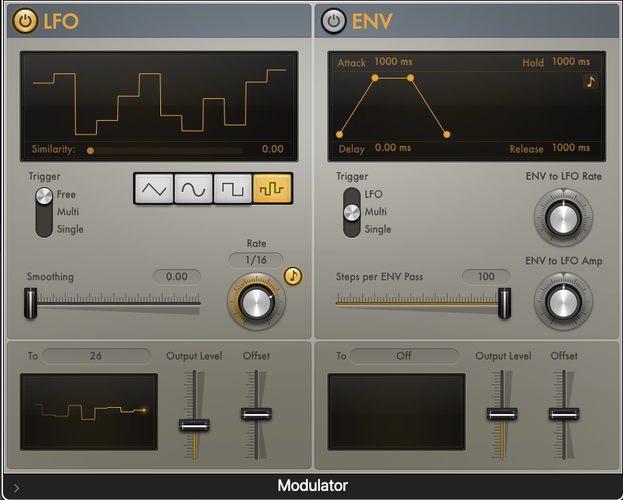Toggle the LFO rate tempo sync note
The width and height of the screenshot is (623, 500).
293,275
